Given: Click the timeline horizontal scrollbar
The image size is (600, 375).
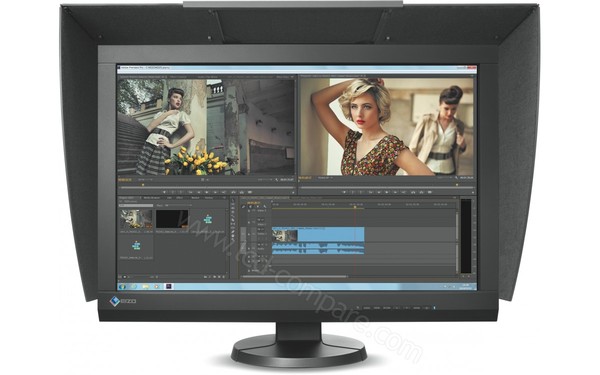Looking at the screenshot, I should coord(295,276).
